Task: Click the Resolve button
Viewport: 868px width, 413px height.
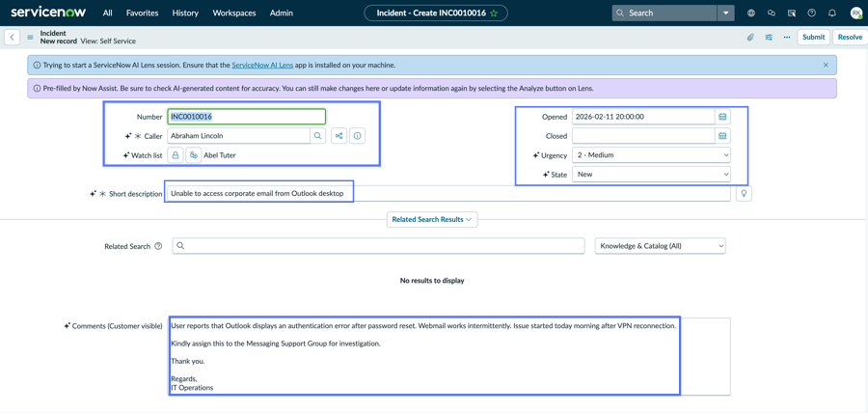Action: (850, 37)
